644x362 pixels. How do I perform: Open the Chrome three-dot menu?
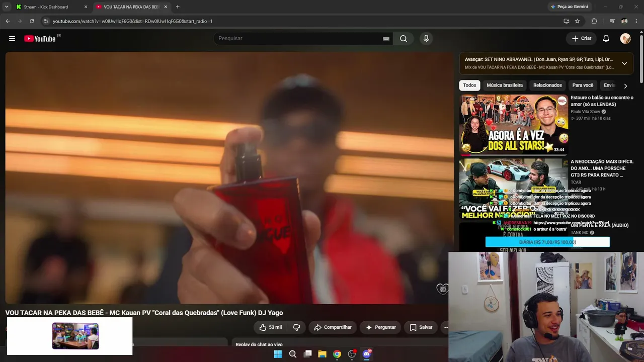(637, 21)
